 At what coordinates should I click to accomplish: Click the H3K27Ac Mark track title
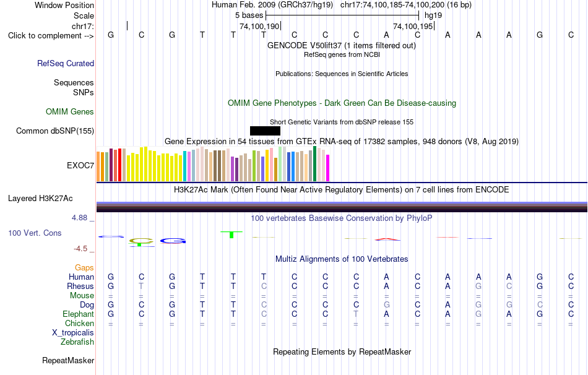pos(342,190)
